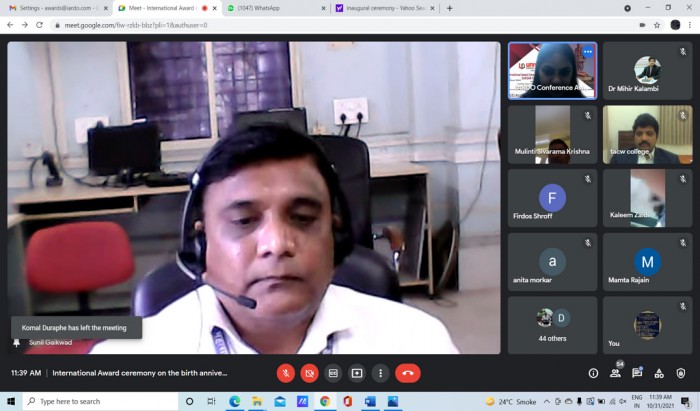Turn the camera on

(x=309, y=373)
